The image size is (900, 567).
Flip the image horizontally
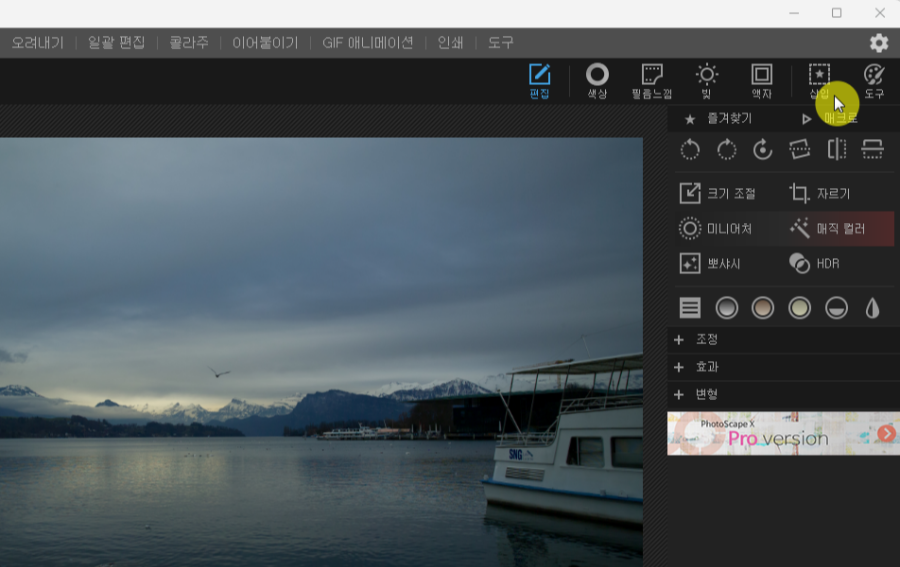pyautogui.click(x=837, y=150)
